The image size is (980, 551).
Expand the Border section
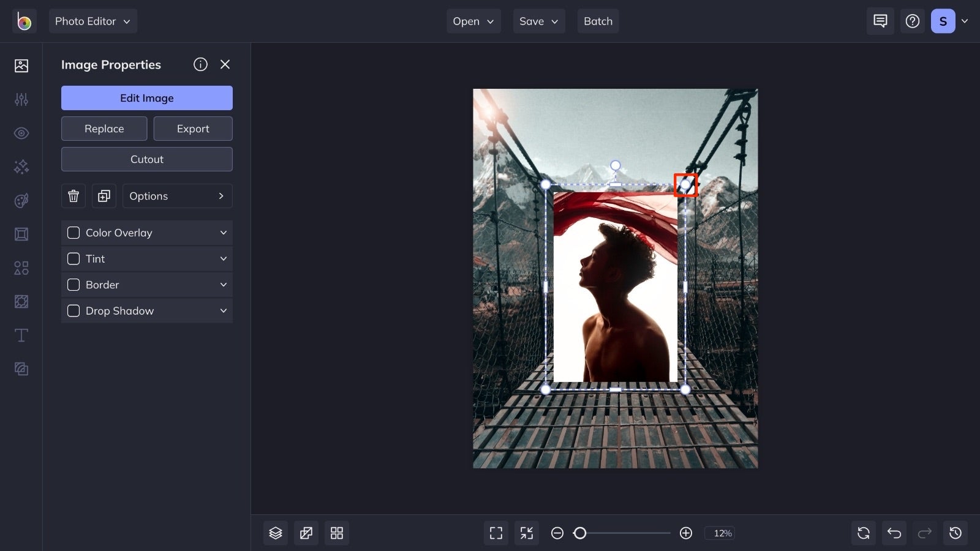pyautogui.click(x=223, y=285)
